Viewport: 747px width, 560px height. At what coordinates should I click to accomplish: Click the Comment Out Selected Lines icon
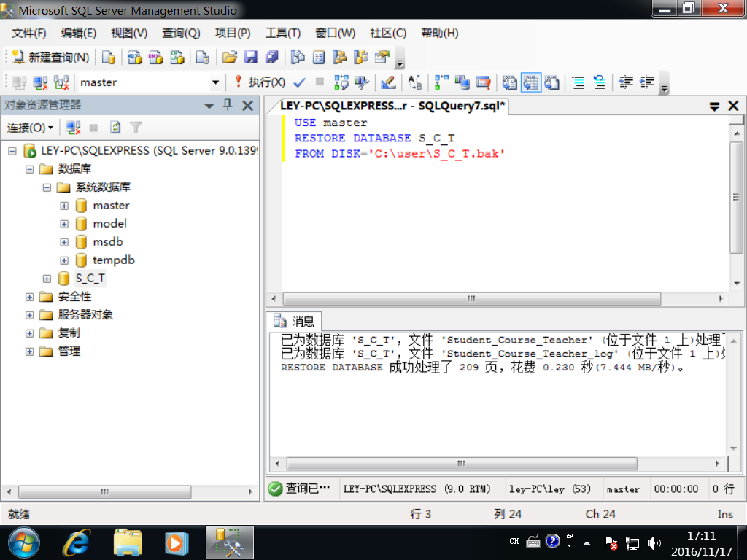(x=578, y=82)
